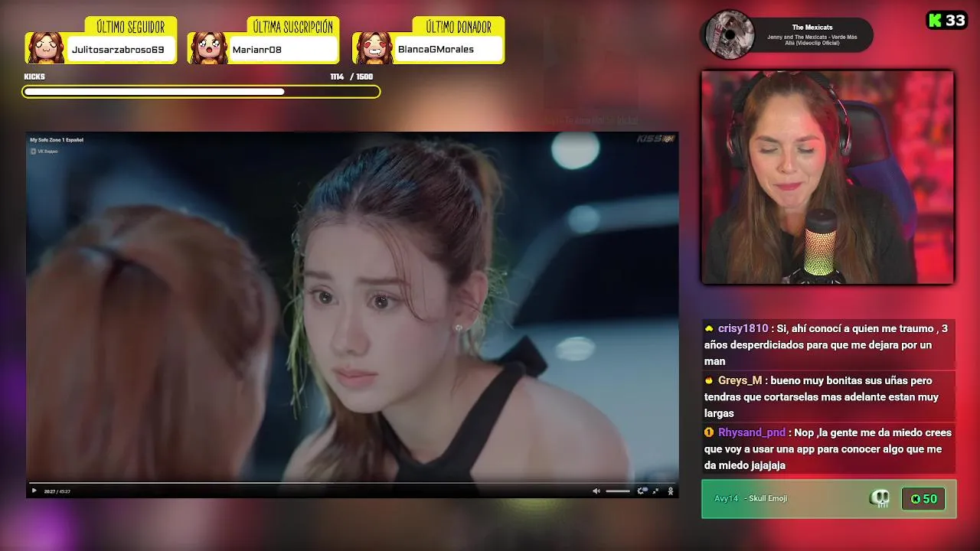Click the 1114 / 1500 kicks counter
980x551 pixels.
point(351,77)
